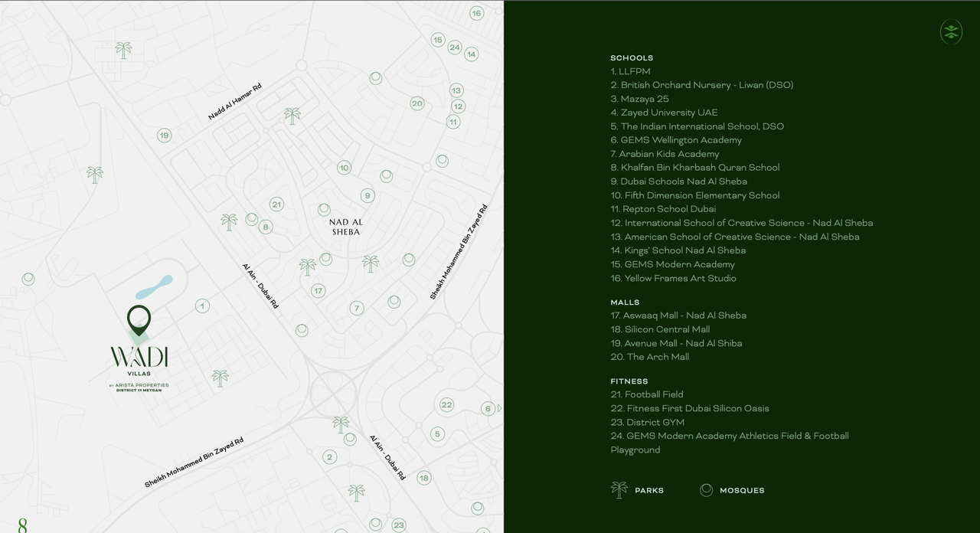
Task: Click the Wadi Villas location pin
Action: coord(139,320)
